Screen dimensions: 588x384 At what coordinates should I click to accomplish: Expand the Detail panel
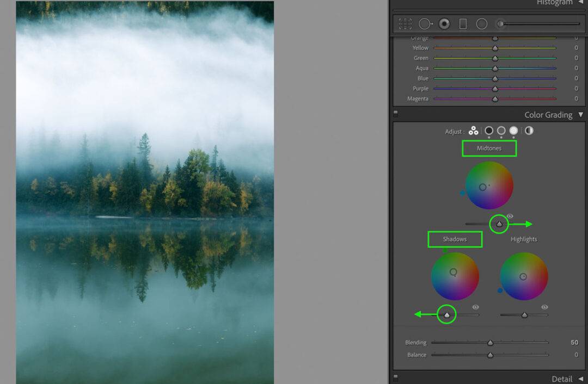[562, 379]
